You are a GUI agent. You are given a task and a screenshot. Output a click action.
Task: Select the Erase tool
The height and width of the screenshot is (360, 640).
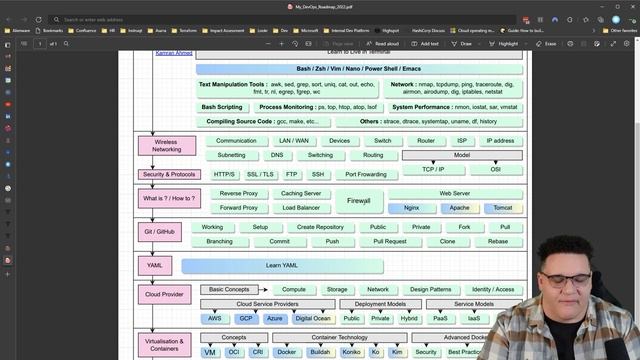click(x=546, y=44)
